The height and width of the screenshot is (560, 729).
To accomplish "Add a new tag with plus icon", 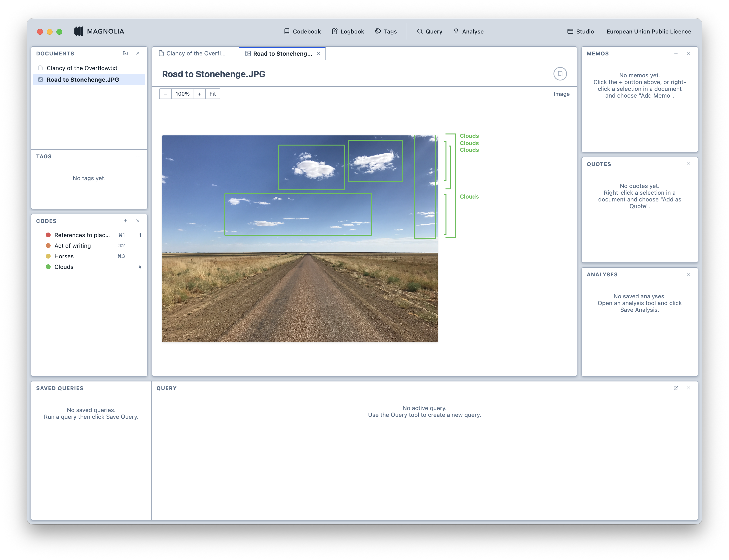I will click(x=138, y=156).
